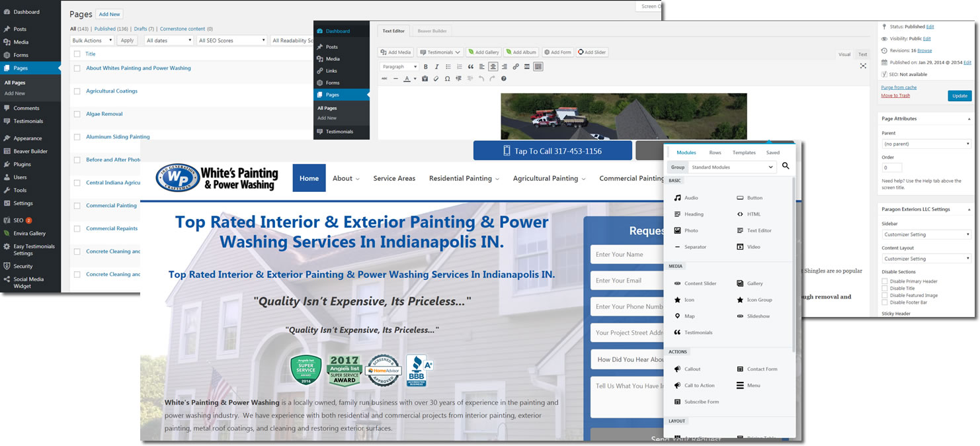The height and width of the screenshot is (446, 980).
Task: Toggle numbered list in editor toolbar
Action: [x=460, y=67]
